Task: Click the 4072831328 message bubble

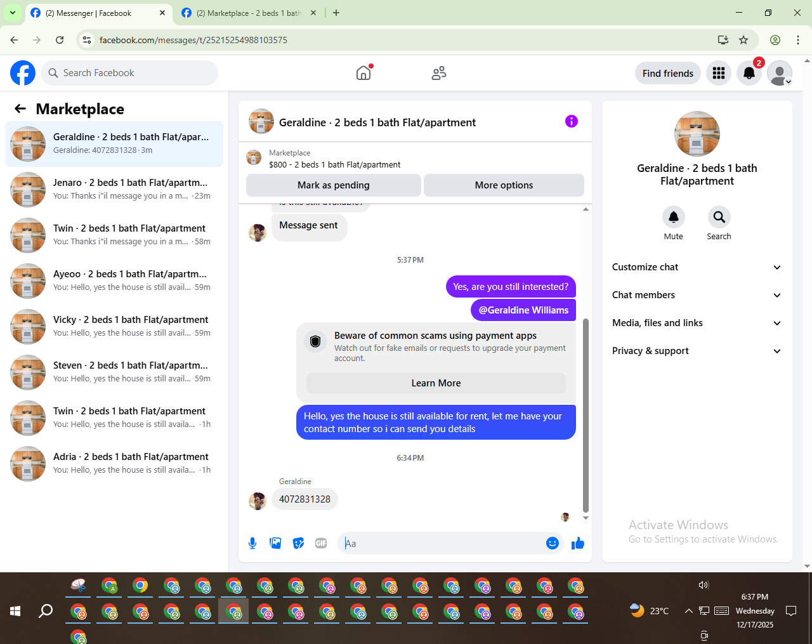Action: (x=304, y=499)
